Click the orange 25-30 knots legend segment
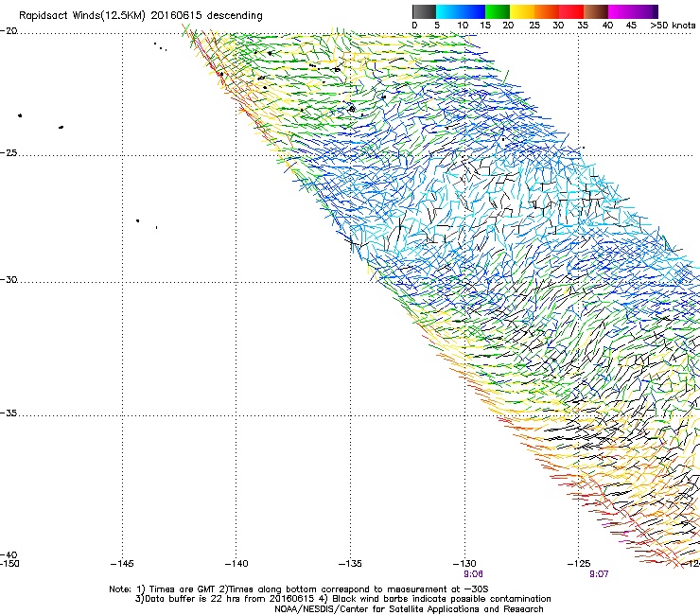This screenshot has width=700, height=615. (547, 11)
